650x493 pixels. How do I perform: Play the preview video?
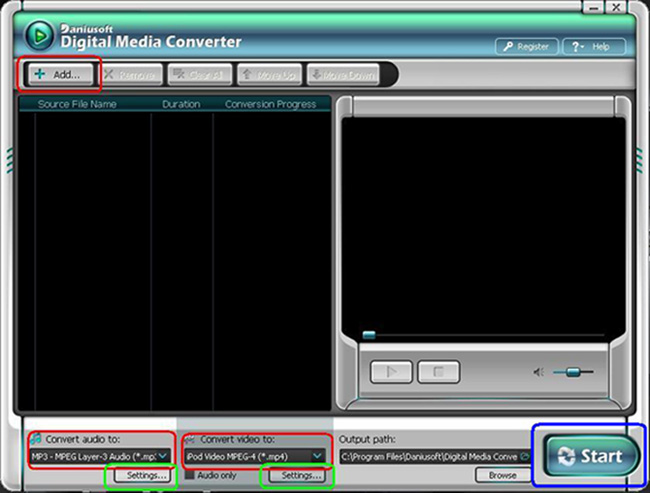[391, 372]
